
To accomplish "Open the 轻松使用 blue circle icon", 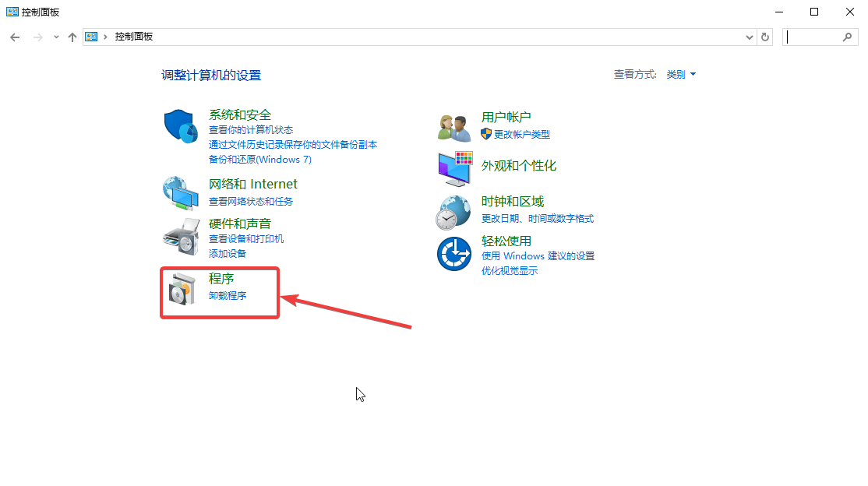I will (454, 254).
